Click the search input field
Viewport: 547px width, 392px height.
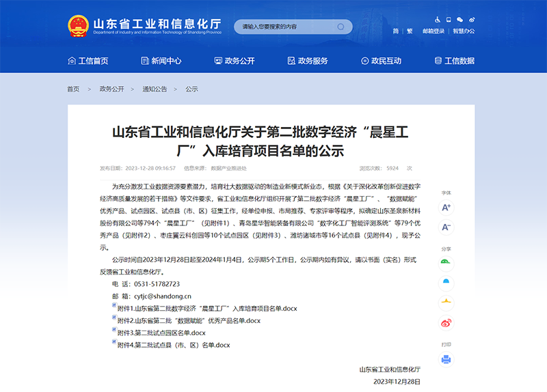pos(293,27)
